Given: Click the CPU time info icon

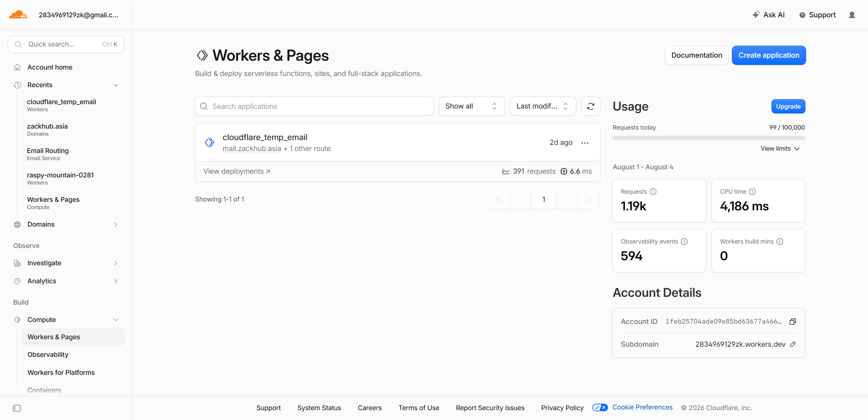Looking at the screenshot, I should 752,192.
